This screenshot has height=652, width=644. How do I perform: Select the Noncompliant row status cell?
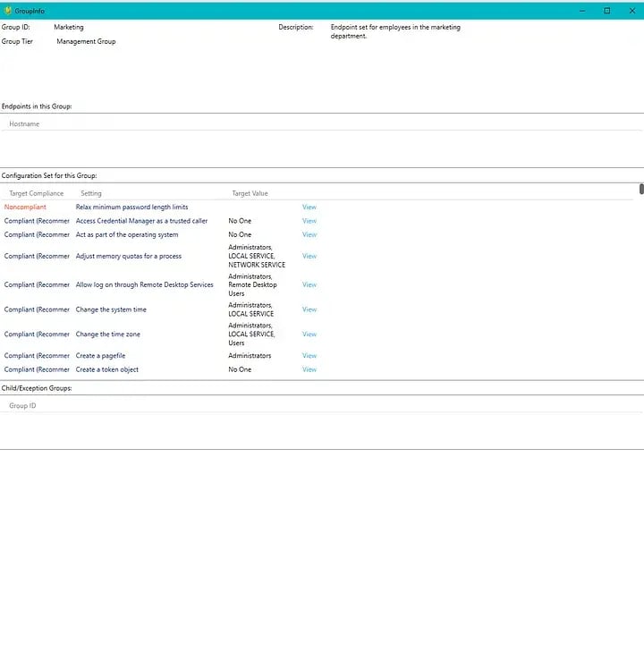(25, 207)
